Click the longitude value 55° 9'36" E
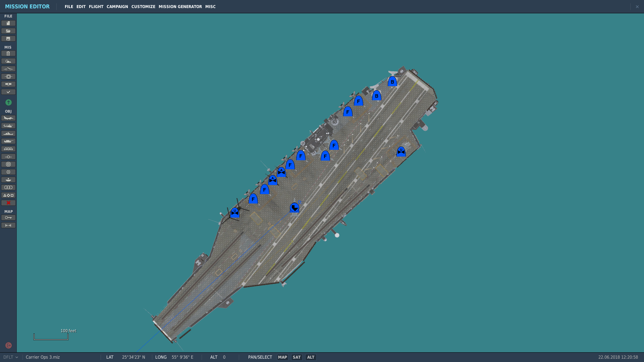 tap(182, 357)
